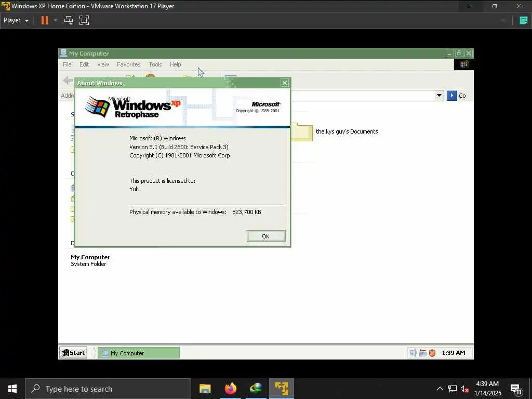The image size is (532, 399).
Task: Click the Back arrow in My Computer toolbar
Action: [x=68, y=81]
